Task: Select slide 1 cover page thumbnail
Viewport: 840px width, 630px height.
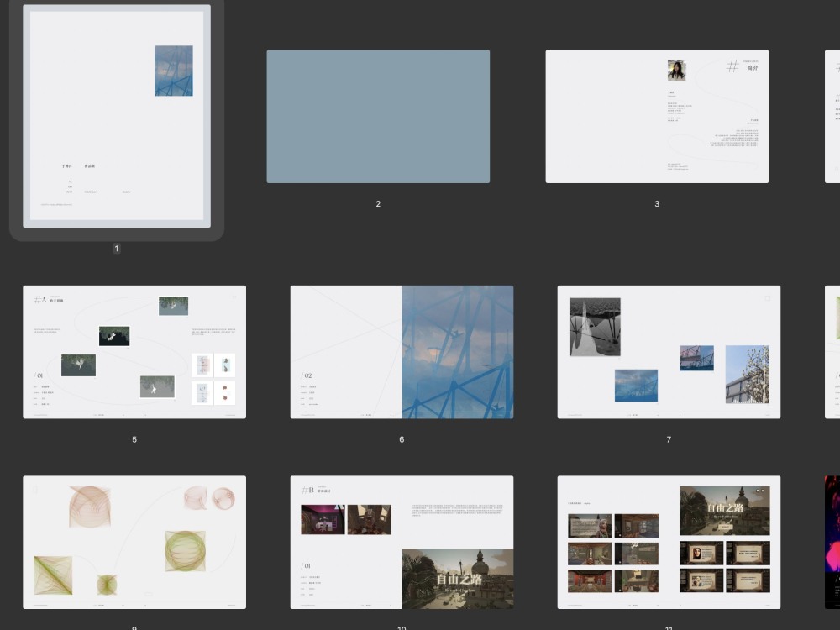Action: click(117, 116)
